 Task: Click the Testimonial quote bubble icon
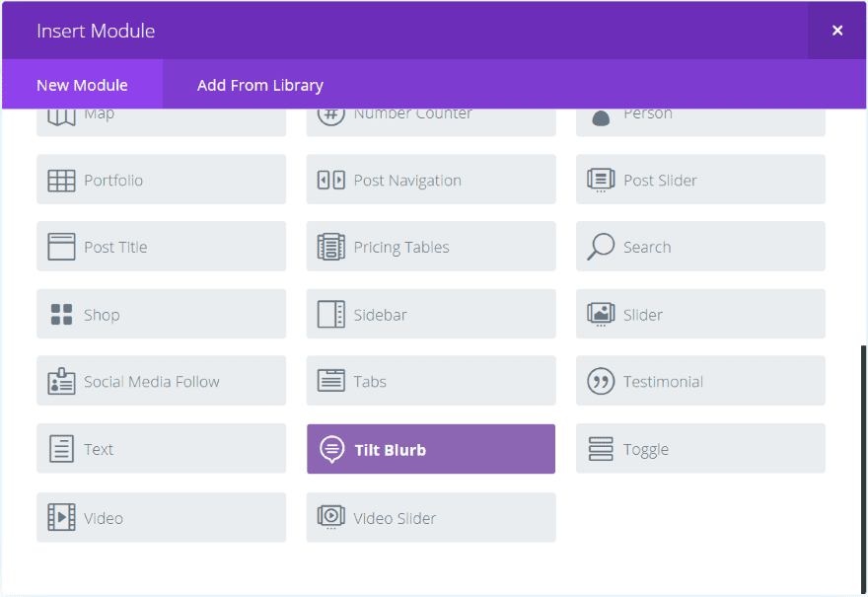click(x=600, y=382)
